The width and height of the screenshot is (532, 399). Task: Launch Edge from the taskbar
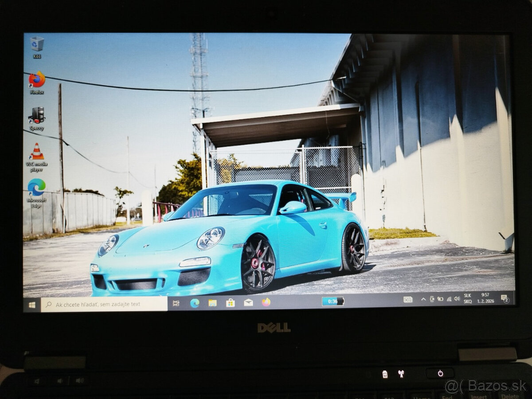pyautogui.click(x=194, y=303)
